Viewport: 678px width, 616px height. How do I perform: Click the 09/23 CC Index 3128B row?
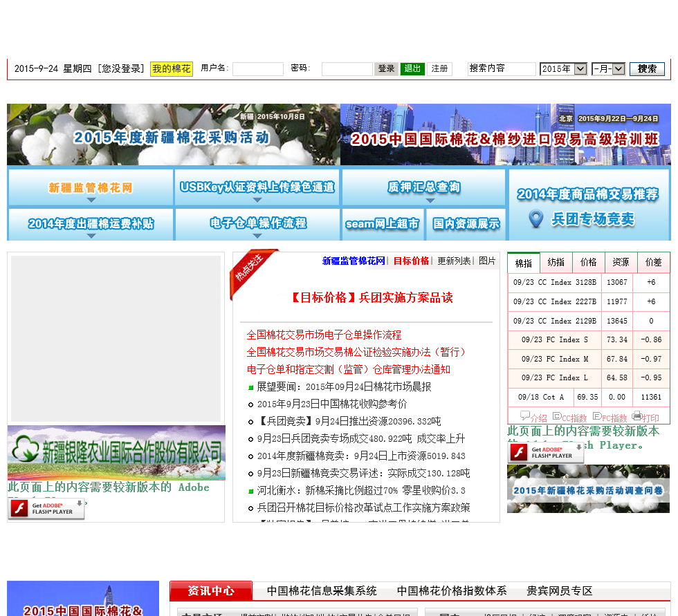[x=589, y=282]
